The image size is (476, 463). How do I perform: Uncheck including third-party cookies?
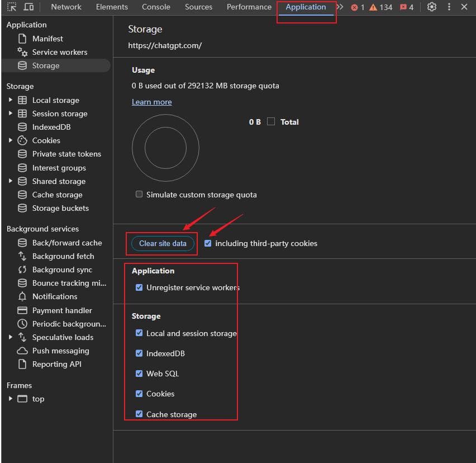pyautogui.click(x=208, y=243)
